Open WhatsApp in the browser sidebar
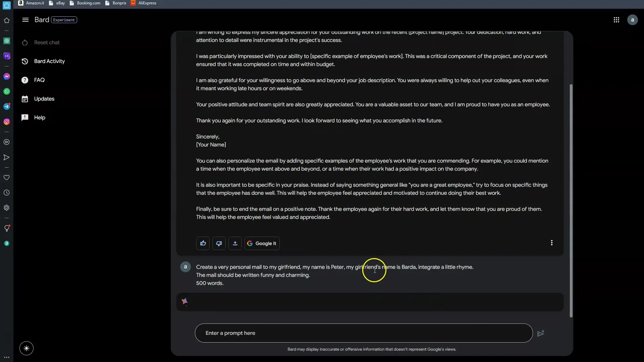Image resolution: width=644 pixels, height=362 pixels. pyautogui.click(x=6, y=92)
